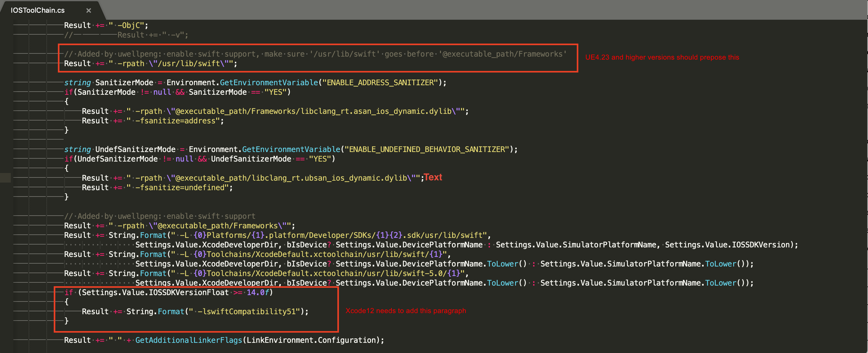
Task: Click the String.Format line ending in usr/lib/swift/{1}
Action: click(258, 254)
